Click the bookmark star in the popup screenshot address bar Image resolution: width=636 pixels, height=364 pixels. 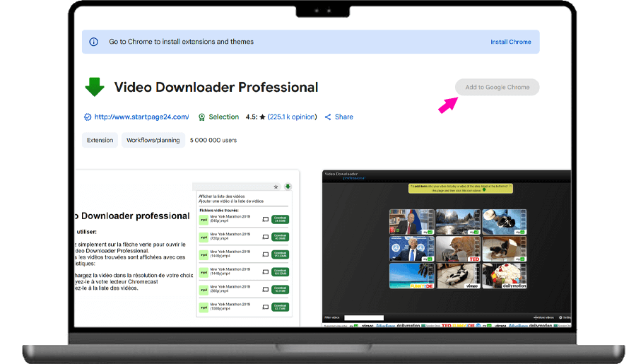click(x=276, y=187)
